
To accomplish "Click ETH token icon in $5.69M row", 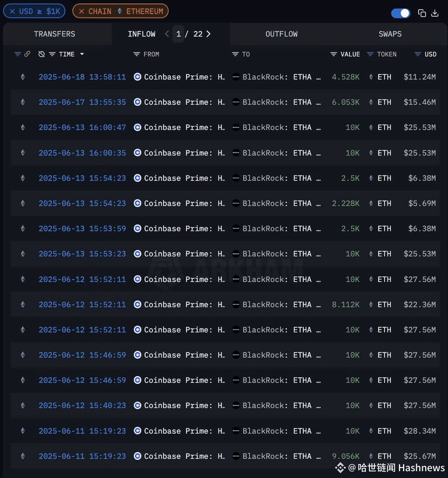I will [x=371, y=203].
